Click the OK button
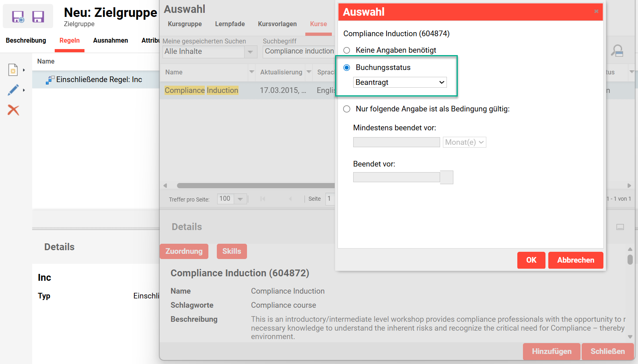This screenshot has height=364, width=638. pyautogui.click(x=531, y=260)
